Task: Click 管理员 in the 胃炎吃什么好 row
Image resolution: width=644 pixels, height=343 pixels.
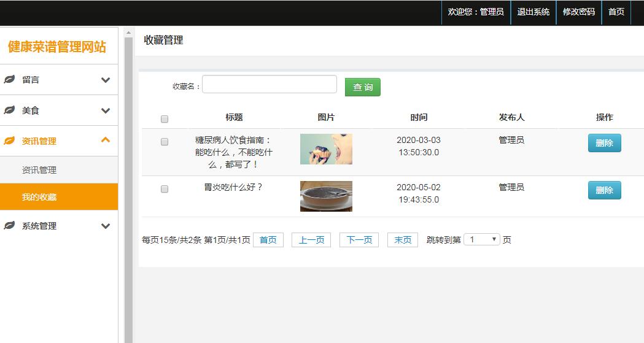Action: tap(511, 187)
